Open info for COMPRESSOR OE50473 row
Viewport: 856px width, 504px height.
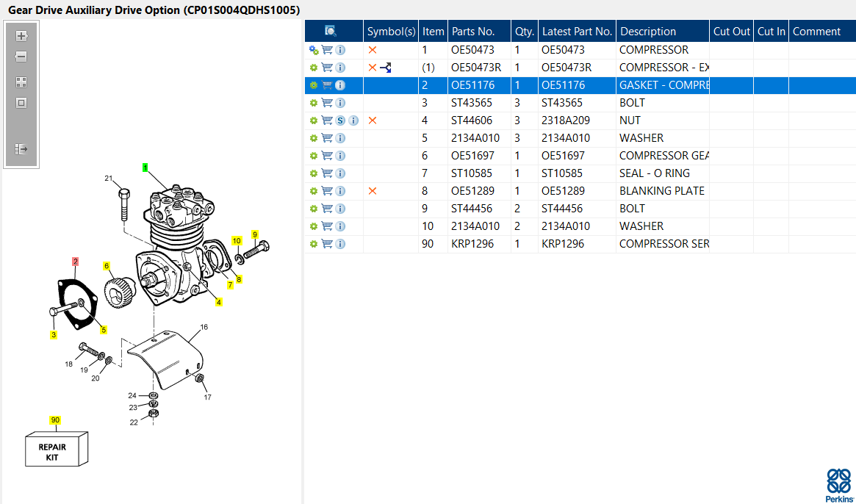pos(340,50)
